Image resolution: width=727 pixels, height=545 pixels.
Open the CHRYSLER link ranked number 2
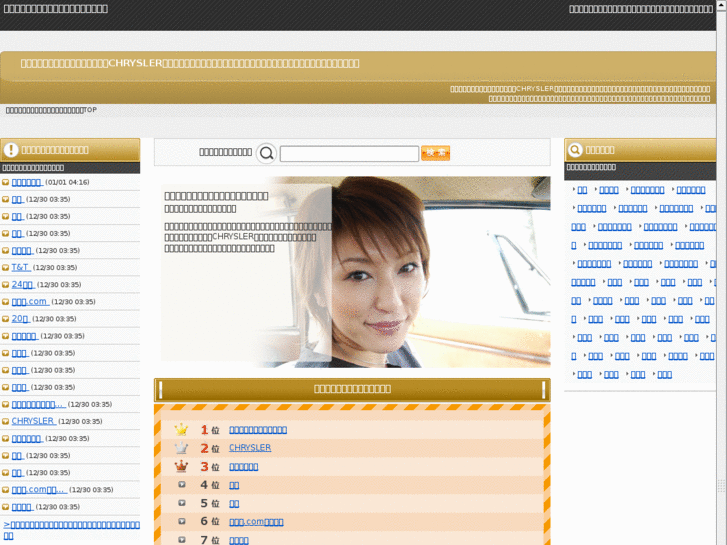pyautogui.click(x=250, y=448)
